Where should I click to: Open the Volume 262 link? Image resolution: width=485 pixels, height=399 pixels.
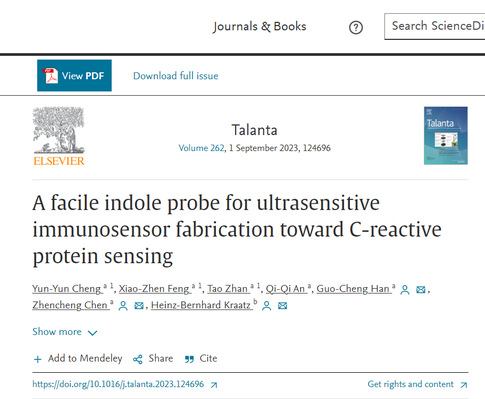[201, 148]
